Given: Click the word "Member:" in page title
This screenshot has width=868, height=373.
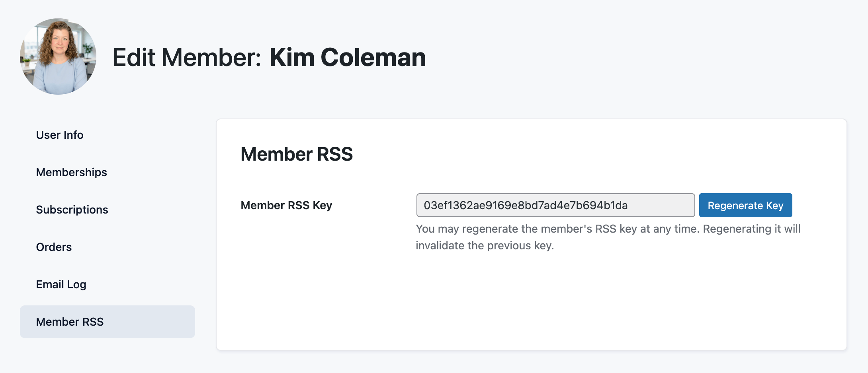Looking at the screenshot, I should [211, 57].
